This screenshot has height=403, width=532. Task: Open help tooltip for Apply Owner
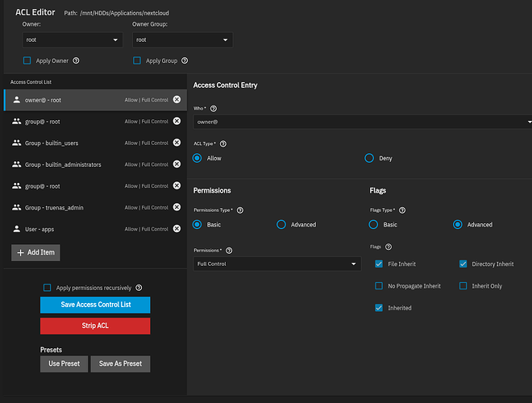click(x=76, y=60)
